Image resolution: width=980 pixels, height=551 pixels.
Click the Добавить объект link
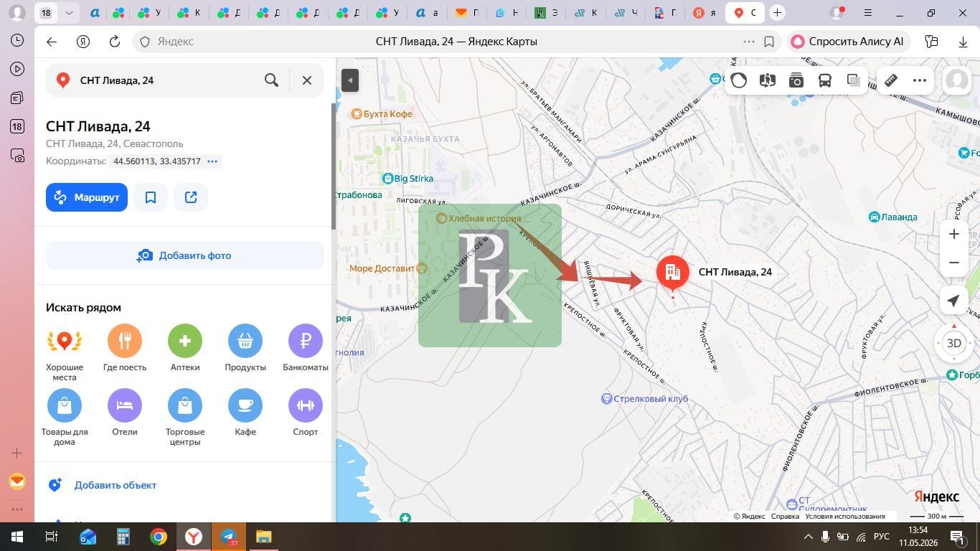click(x=116, y=485)
